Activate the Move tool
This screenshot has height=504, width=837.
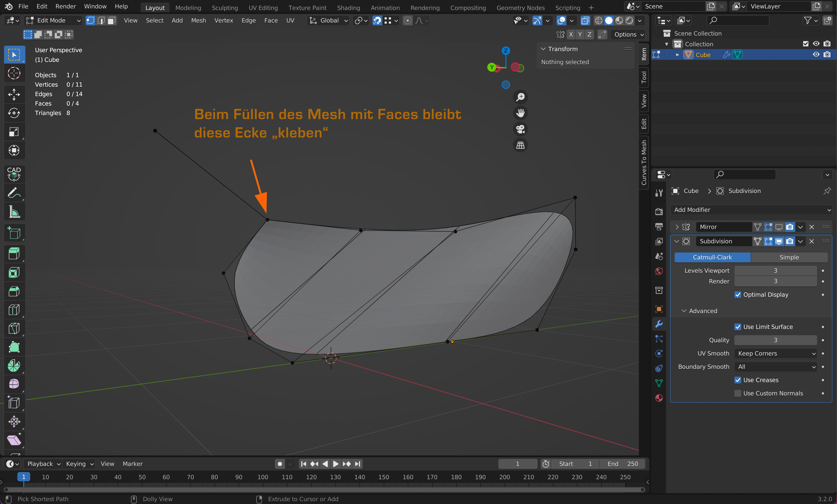point(14,94)
